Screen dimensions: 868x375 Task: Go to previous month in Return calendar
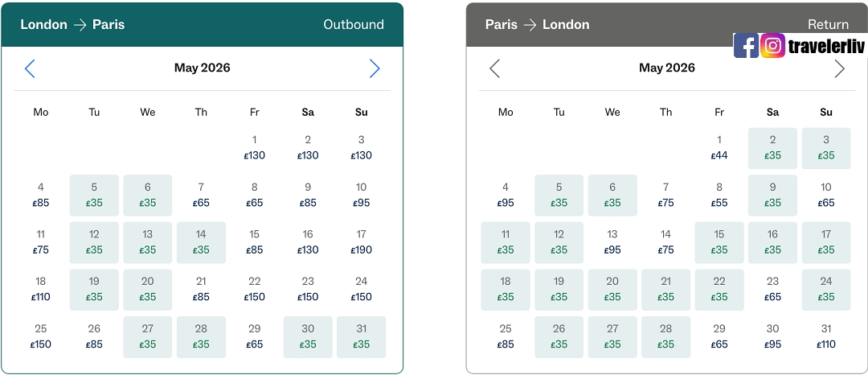point(494,68)
